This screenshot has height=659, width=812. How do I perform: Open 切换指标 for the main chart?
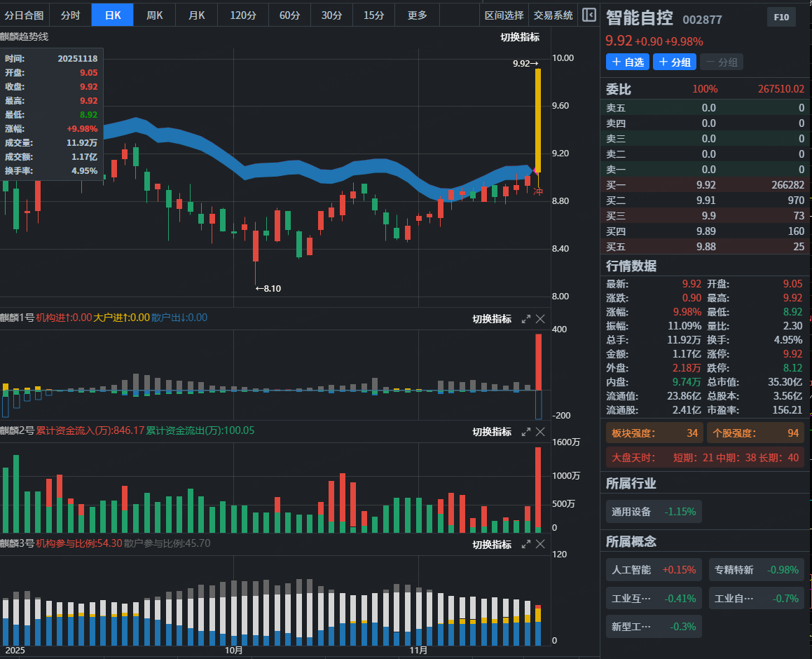(520, 37)
